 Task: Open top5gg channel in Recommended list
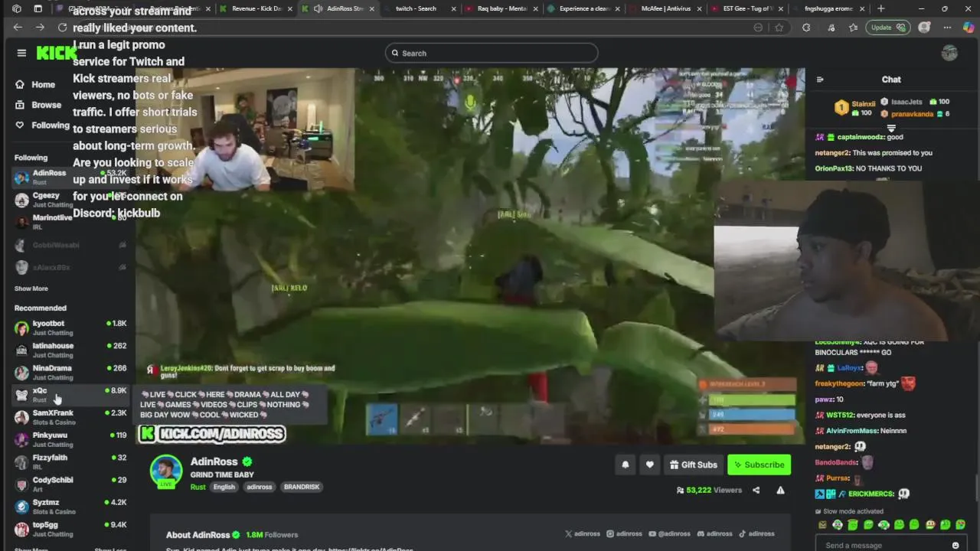point(70,529)
